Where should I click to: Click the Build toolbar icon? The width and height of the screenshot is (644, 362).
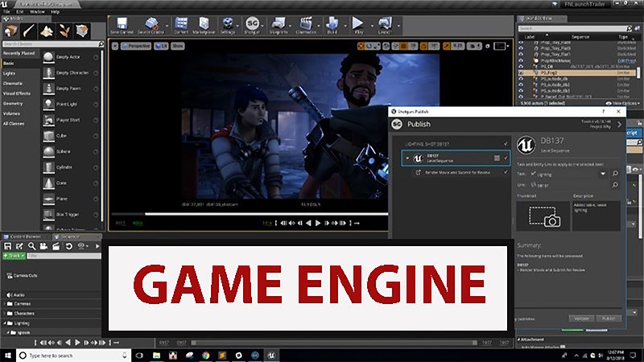pos(332,23)
